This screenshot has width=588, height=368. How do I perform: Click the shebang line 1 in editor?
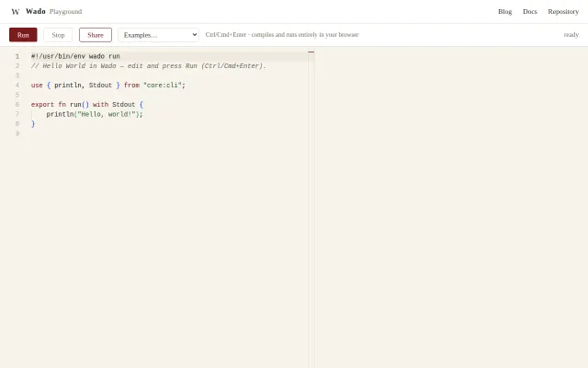pos(75,56)
